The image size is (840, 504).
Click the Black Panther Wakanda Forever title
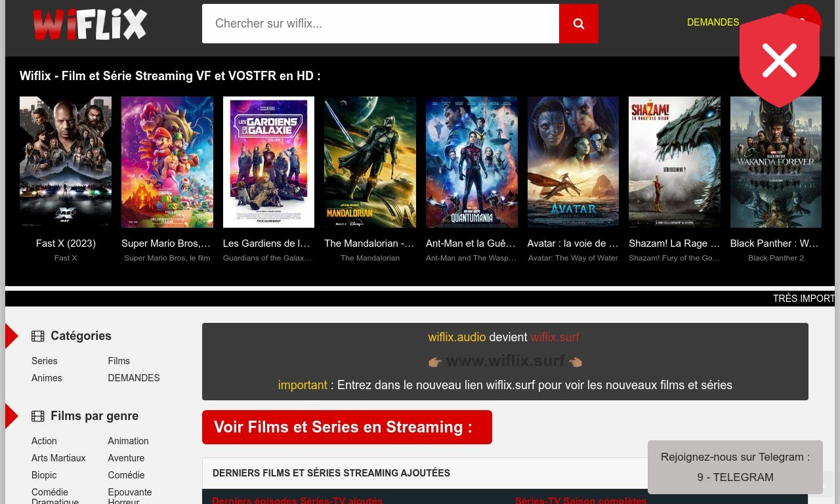(775, 243)
